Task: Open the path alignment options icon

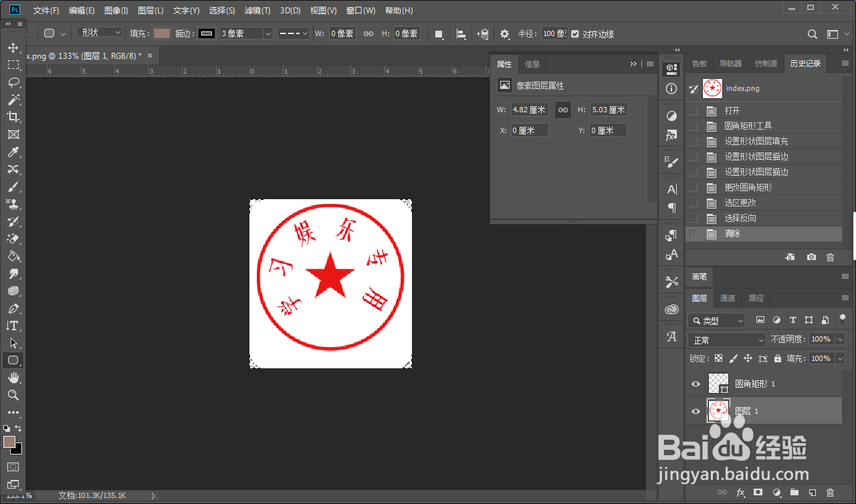Action: click(x=461, y=33)
